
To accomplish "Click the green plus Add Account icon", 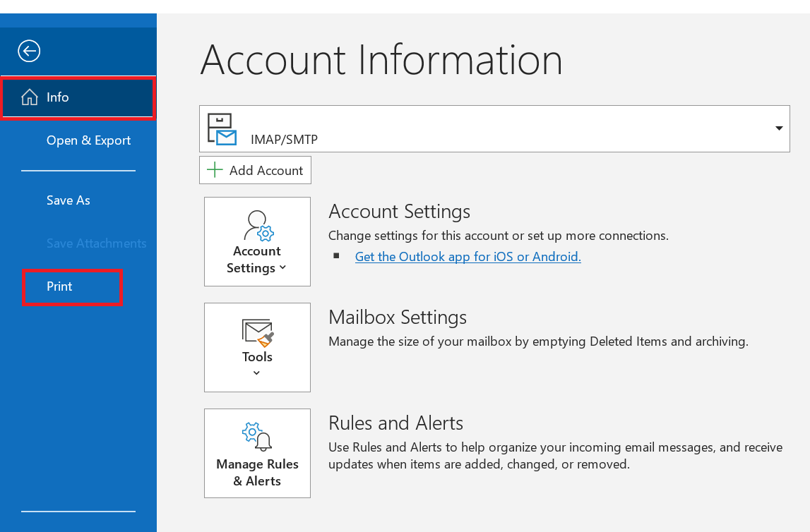I will [x=215, y=170].
